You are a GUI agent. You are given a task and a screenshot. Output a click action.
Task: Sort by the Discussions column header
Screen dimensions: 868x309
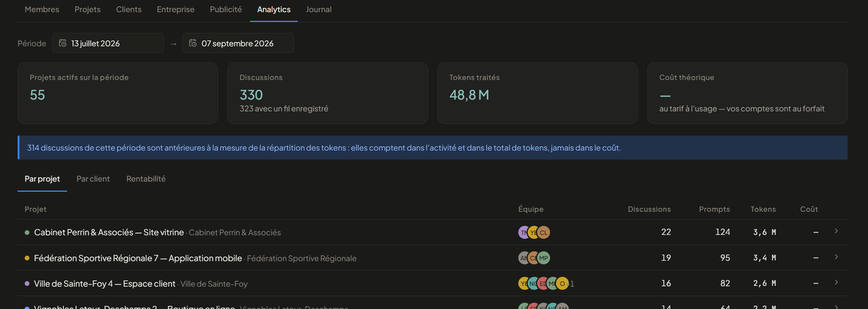point(649,210)
